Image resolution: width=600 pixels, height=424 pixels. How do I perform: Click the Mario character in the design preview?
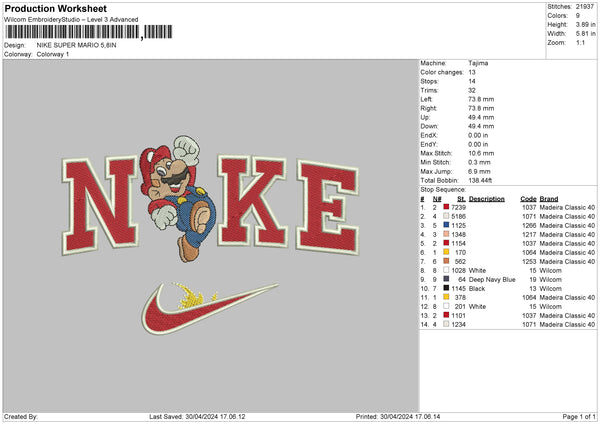point(177,198)
